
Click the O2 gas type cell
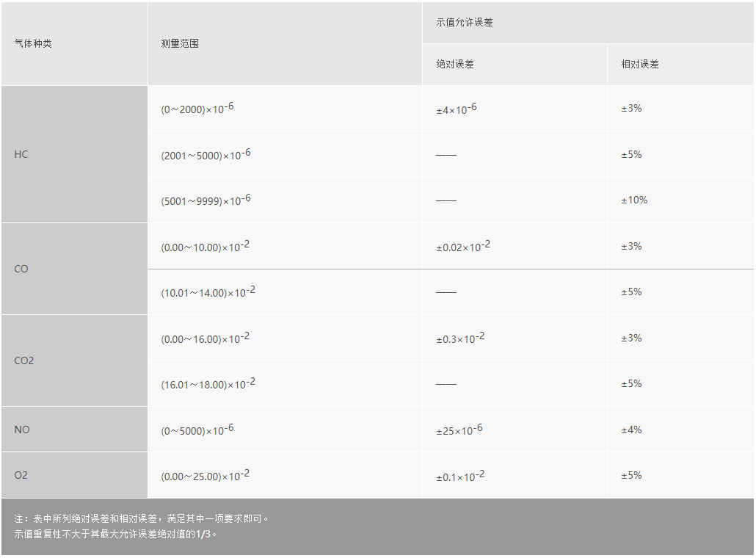21,476
